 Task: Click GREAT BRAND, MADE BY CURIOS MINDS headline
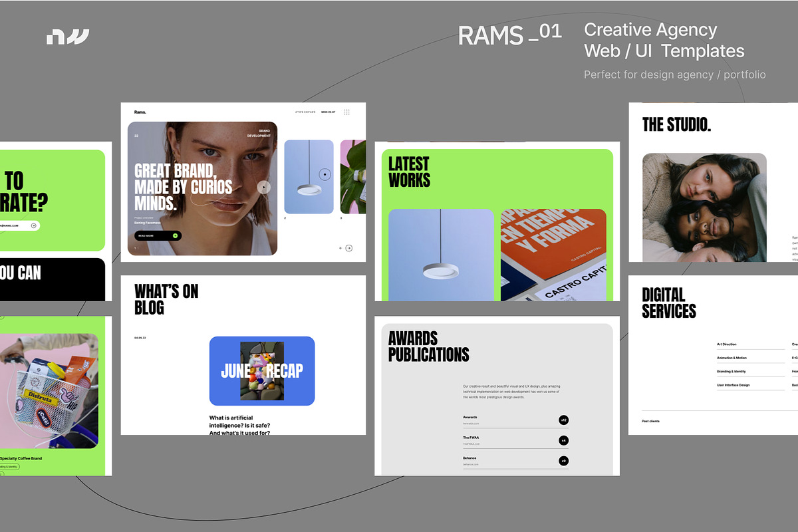click(x=183, y=187)
